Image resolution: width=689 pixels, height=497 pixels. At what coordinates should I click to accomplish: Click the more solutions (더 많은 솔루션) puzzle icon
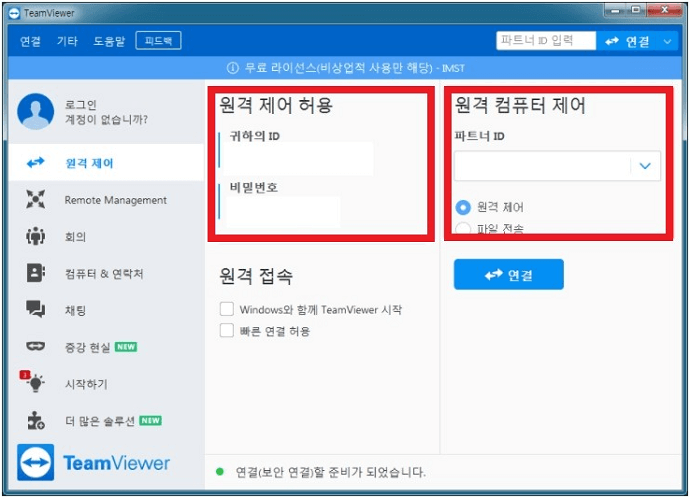click(x=36, y=420)
